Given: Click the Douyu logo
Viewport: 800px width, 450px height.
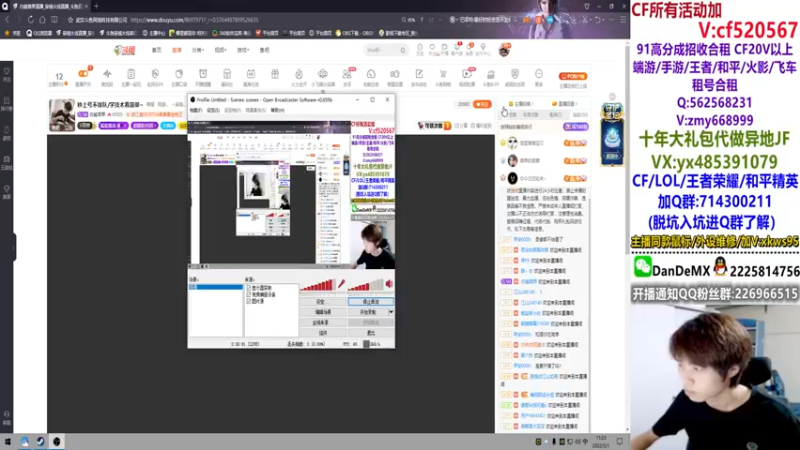Looking at the screenshot, I should pos(124,50).
